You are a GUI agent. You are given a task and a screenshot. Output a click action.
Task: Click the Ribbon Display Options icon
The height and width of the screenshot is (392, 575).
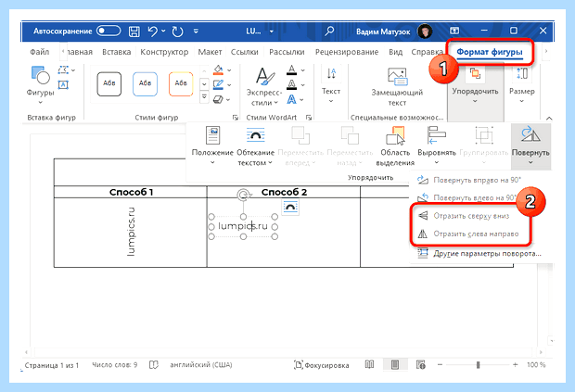[454, 31]
